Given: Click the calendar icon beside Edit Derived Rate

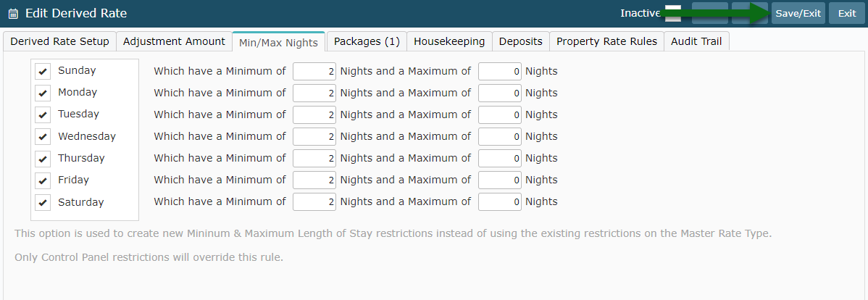Looking at the screenshot, I should point(13,13).
